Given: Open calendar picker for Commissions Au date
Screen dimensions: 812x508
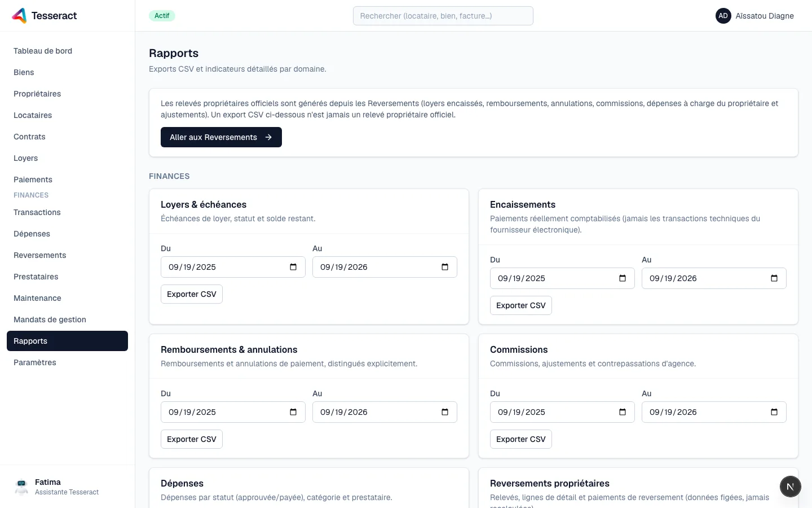Looking at the screenshot, I should coord(774,412).
